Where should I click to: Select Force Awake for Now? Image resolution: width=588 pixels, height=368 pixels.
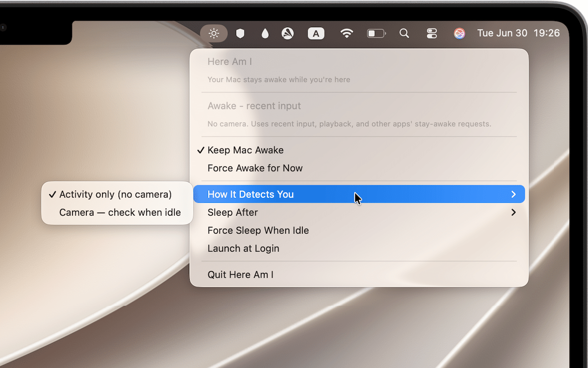[359, 168]
